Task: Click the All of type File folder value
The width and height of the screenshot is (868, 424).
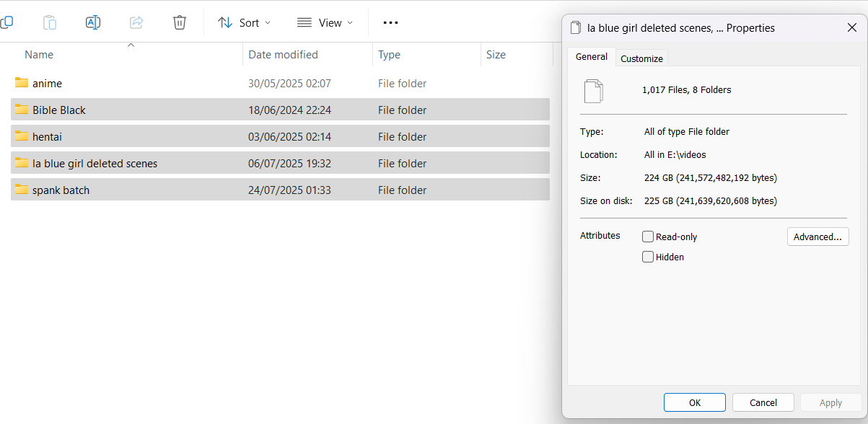Action: click(x=686, y=132)
